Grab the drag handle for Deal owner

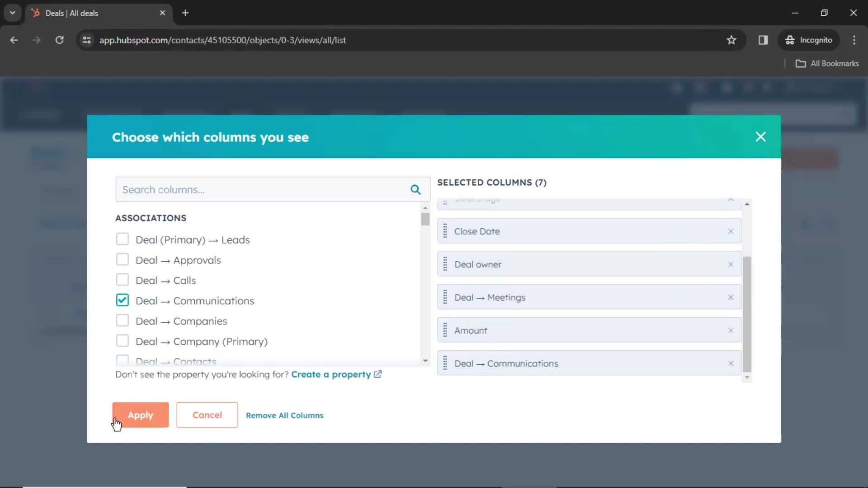pyautogui.click(x=445, y=264)
